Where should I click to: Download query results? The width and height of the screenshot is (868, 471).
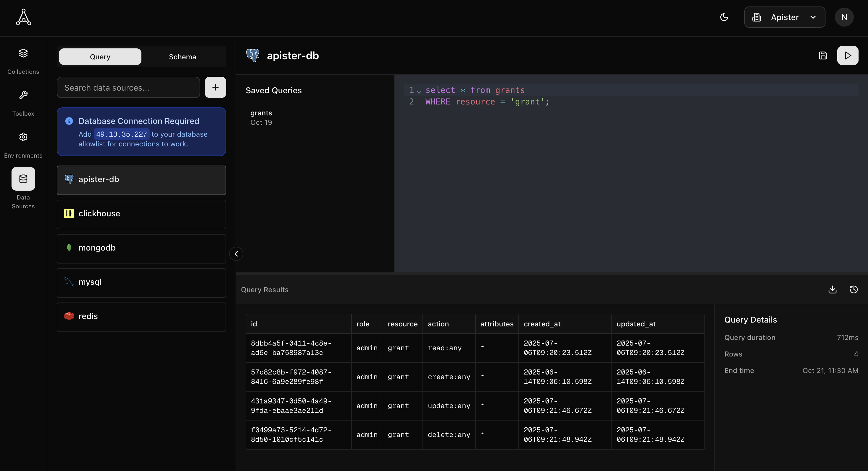[x=832, y=290]
